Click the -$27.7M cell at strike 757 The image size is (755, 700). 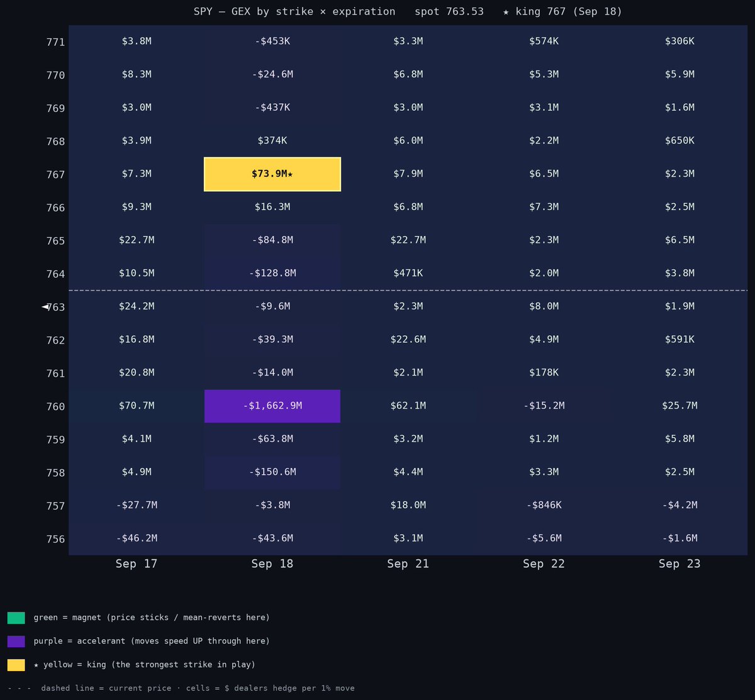pyautogui.click(x=137, y=506)
